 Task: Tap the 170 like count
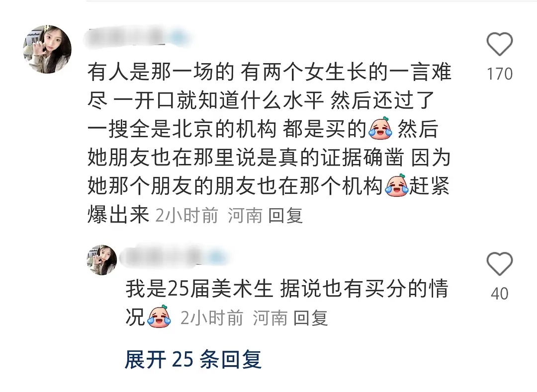click(499, 74)
